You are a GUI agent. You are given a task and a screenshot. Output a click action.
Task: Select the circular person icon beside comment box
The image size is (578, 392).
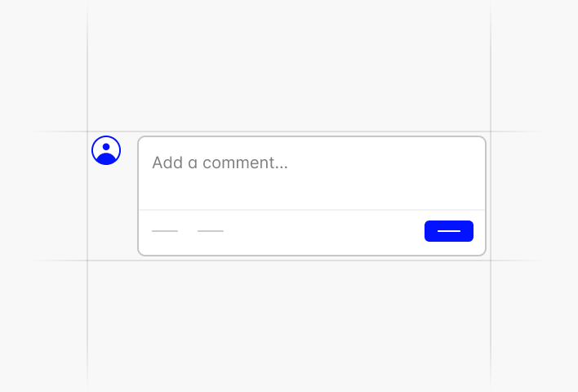pos(106,150)
